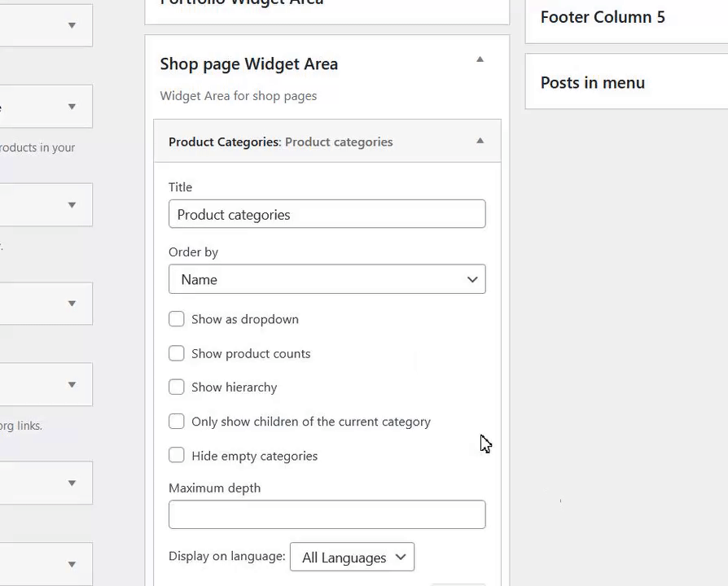Viewport: 728px width, 586px height.
Task: Check Only show children of current category
Action: [177, 422]
